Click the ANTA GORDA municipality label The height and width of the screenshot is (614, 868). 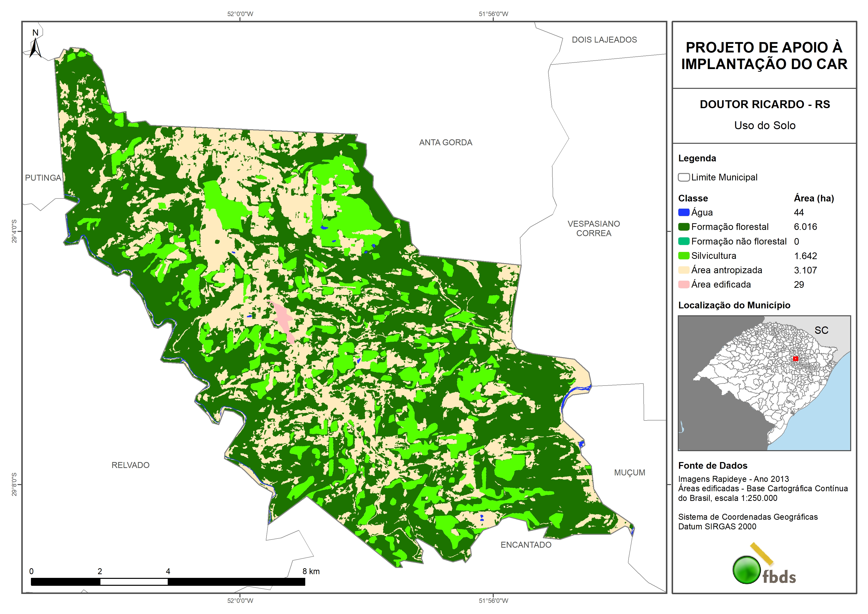445,143
